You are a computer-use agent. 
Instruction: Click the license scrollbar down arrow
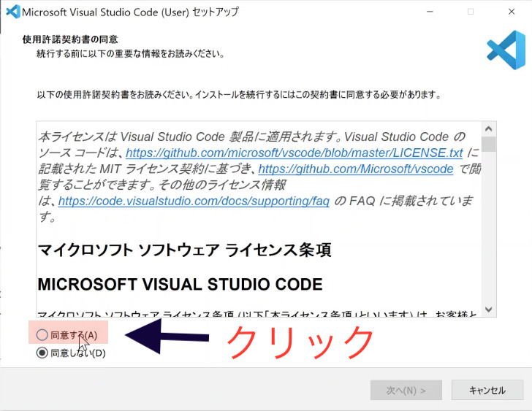[x=489, y=310]
